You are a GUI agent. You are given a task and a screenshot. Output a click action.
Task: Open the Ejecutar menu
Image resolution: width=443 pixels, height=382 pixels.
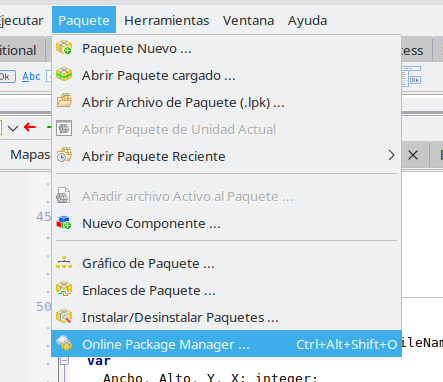tap(21, 20)
